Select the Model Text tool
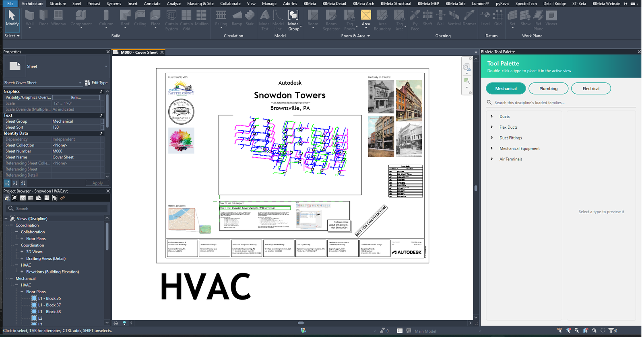 [x=265, y=20]
